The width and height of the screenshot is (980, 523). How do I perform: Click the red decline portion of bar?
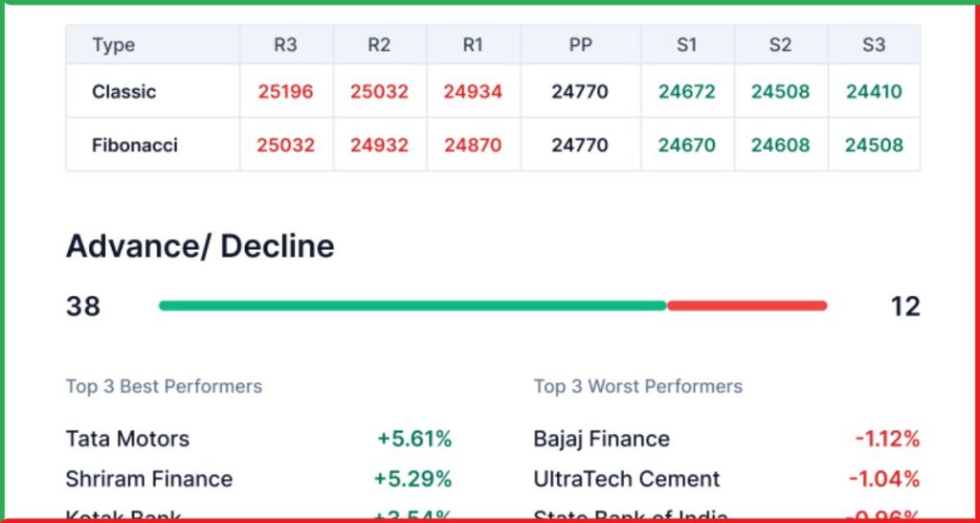(746, 306)
